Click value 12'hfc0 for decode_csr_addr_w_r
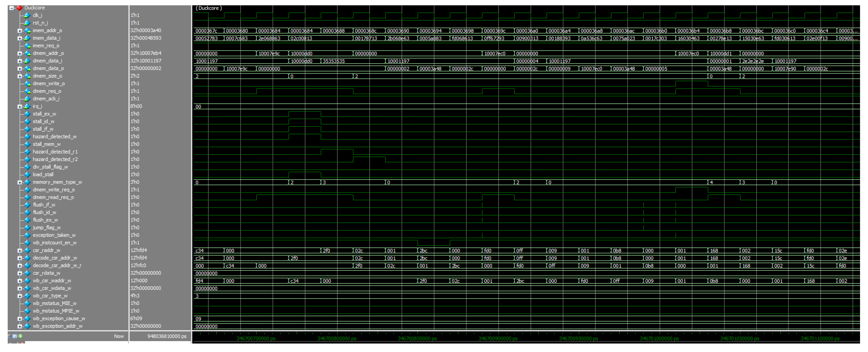The image size is (868, 352). 138,266
